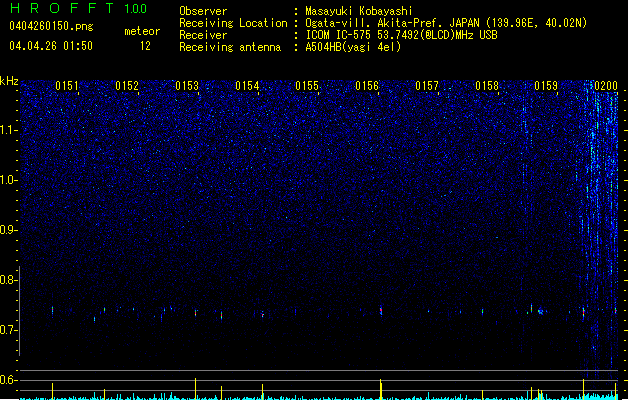Image resolution: width=629 pixels, height=400 pixels.
Task: Click the 1.0 frequency axis label
Action: (x=8, y=180)
